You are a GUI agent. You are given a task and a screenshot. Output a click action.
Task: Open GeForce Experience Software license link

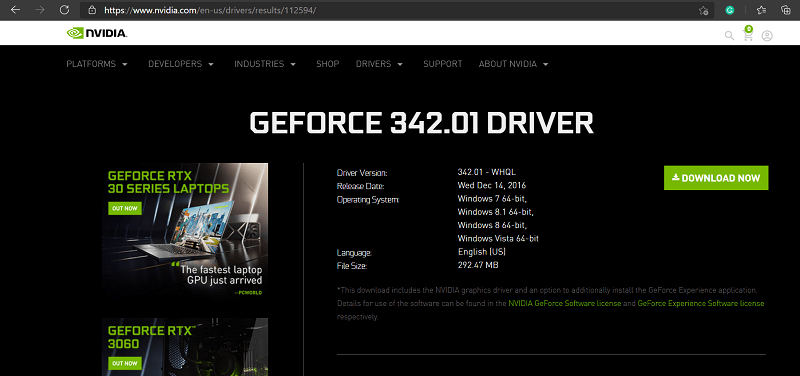(x=701, y=304)
